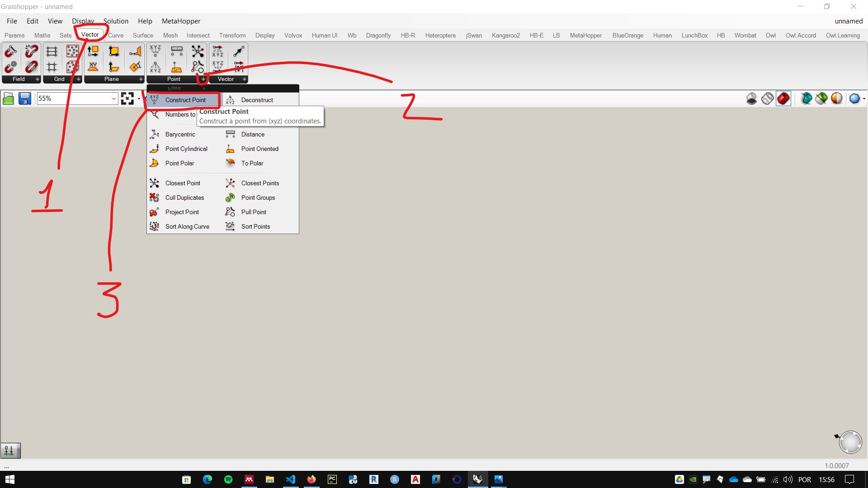868x488 pixels.
Task: Expand the Plane panel dropdown
Action: pos(142,79)
